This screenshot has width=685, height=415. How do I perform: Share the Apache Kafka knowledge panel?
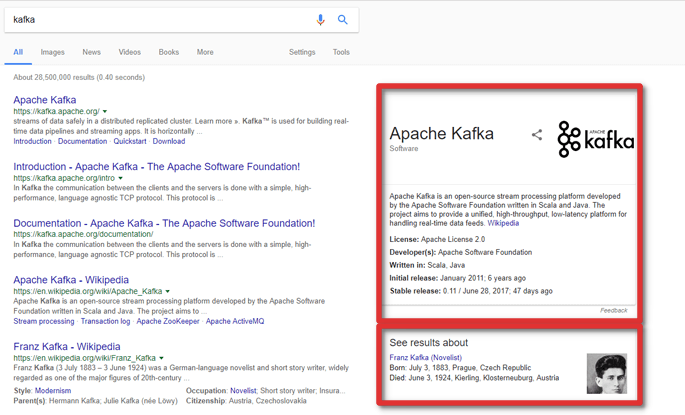point(537,135)
